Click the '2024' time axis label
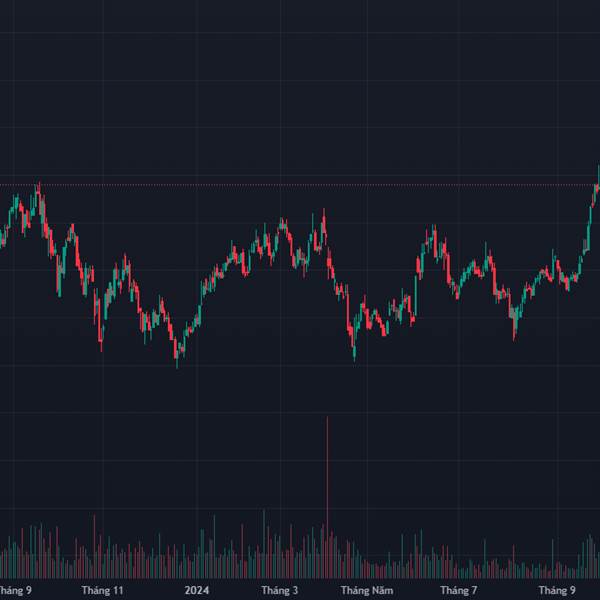Image resolution: width=600 pixels, height=600 pixels. (197, 590)
